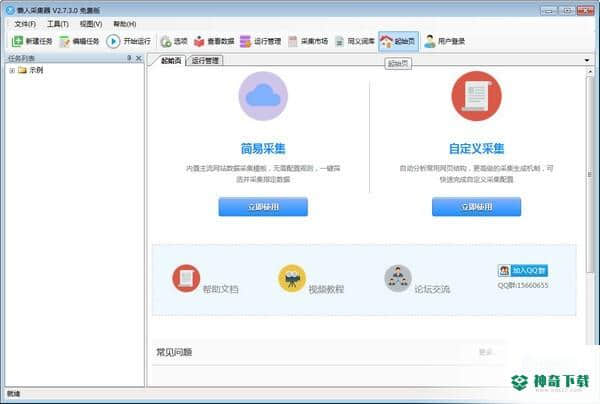Click the app icon in title bar
The width and height of the screenshot is (600, 404).
10,10
